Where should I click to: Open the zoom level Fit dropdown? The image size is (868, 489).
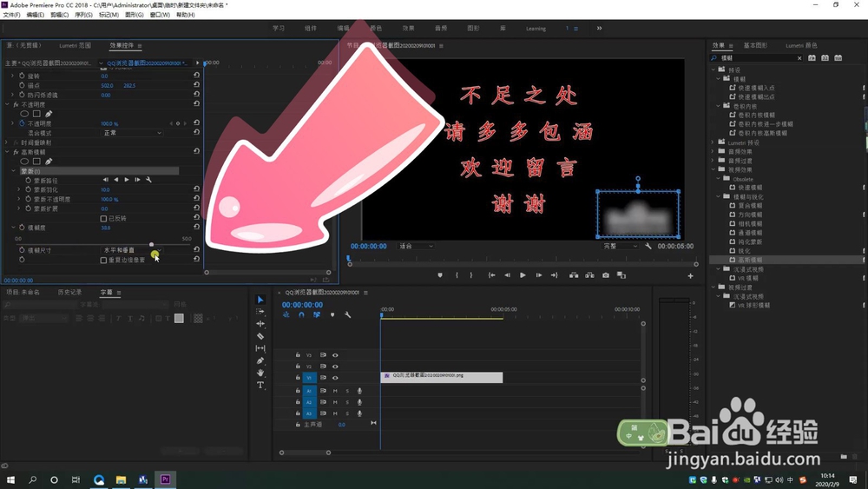417,246
